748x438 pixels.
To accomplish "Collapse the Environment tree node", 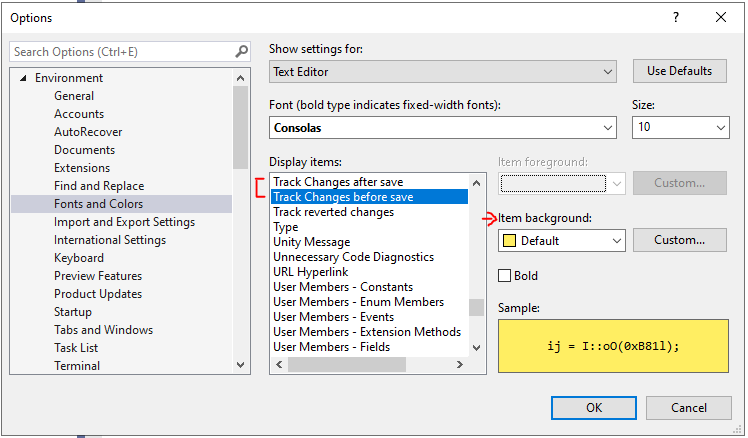I will point(23,78).
